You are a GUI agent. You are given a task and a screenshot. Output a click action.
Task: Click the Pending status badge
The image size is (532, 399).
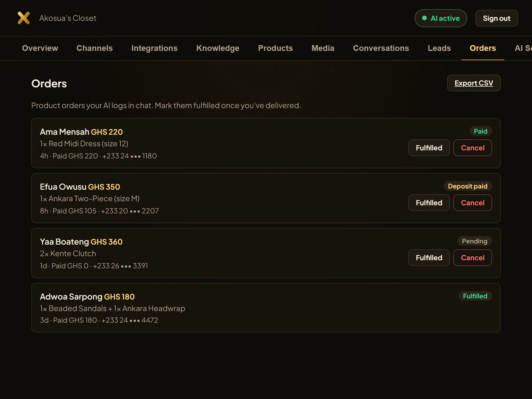click(474, 241)
